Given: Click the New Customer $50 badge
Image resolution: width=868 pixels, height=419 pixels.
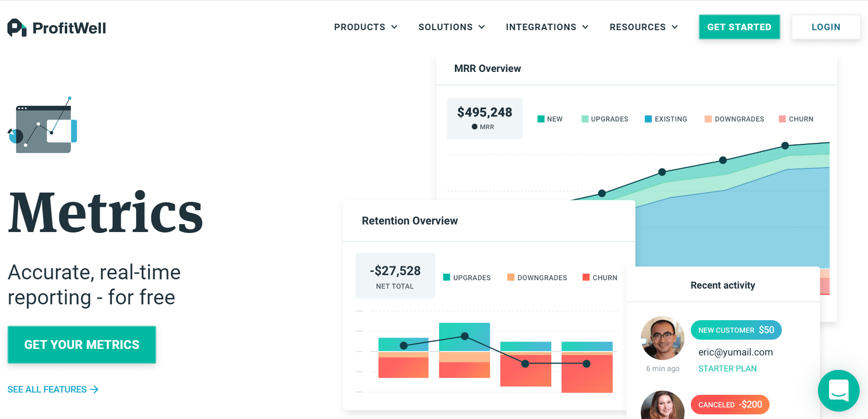Looking at the screenshot, I should click(736, 330).
